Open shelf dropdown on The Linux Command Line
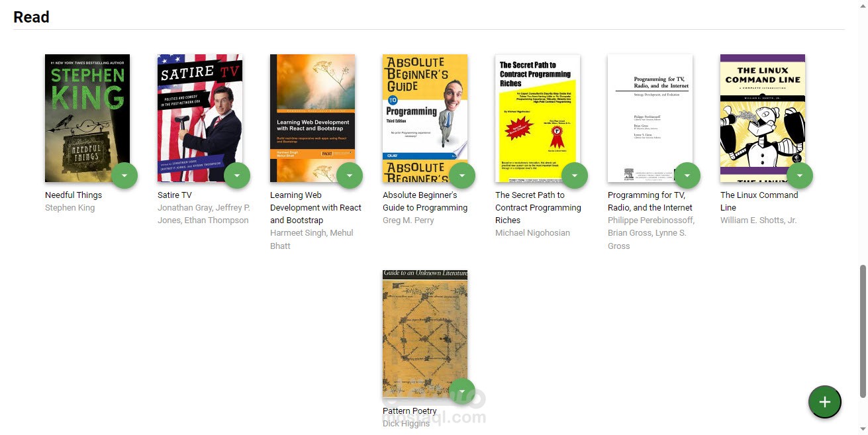The width and height of the screenshot is (868, 435). click(800, 175)
